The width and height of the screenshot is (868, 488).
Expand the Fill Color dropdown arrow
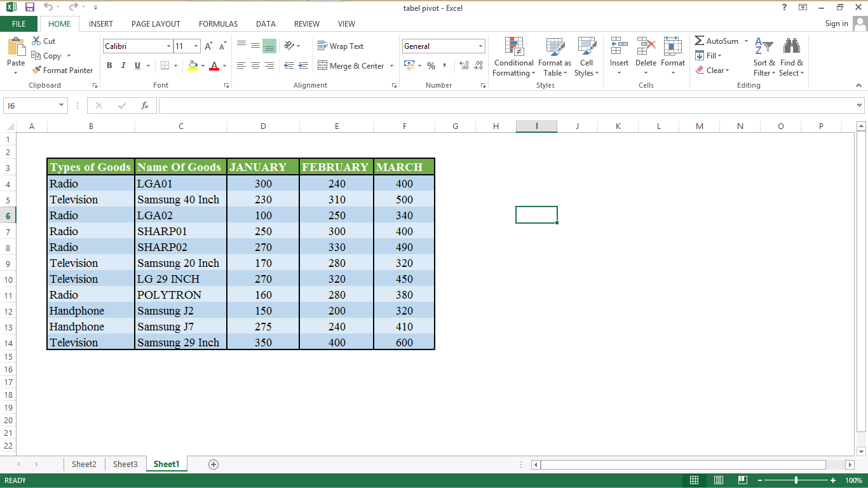202,65
